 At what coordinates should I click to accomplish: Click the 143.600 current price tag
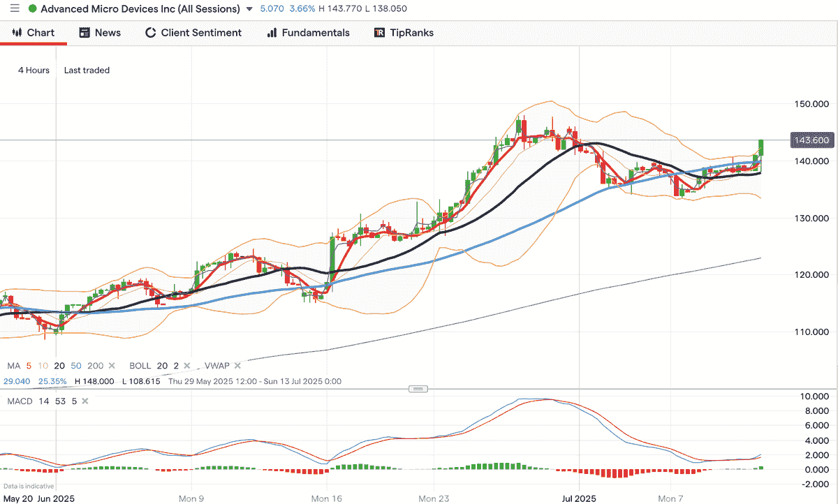coord(811,140)
